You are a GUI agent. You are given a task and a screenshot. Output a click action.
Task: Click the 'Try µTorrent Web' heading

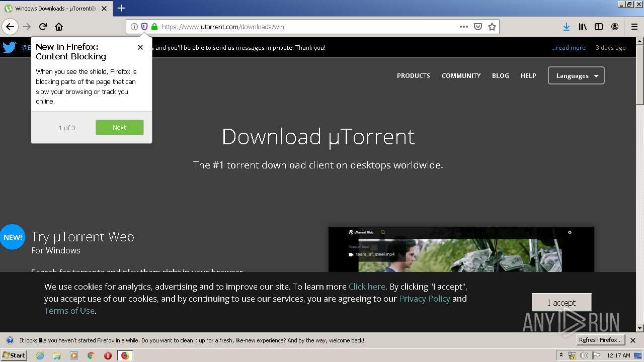click(83, 237)
